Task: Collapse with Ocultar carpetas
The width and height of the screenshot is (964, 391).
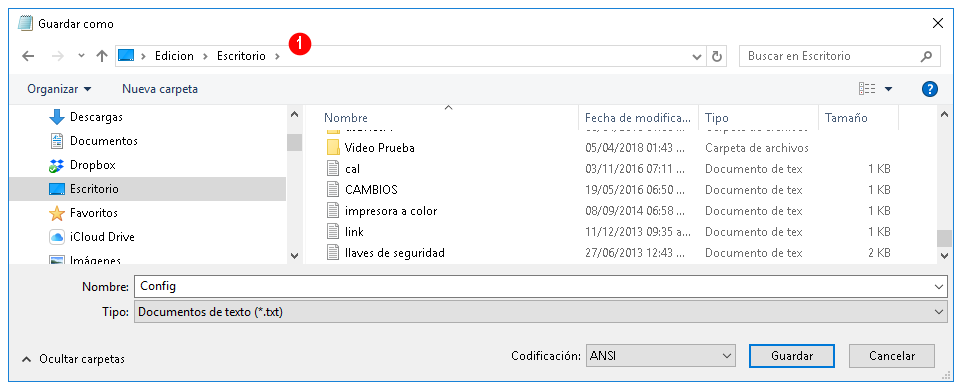Action: point(73,358)
